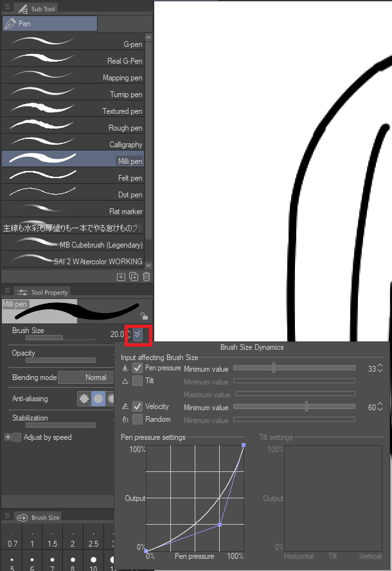This screenshot has width=392, height=571.
Task: Select the SAI 2 WAtercolor WORKING brush
Action: tap(73, 260)
